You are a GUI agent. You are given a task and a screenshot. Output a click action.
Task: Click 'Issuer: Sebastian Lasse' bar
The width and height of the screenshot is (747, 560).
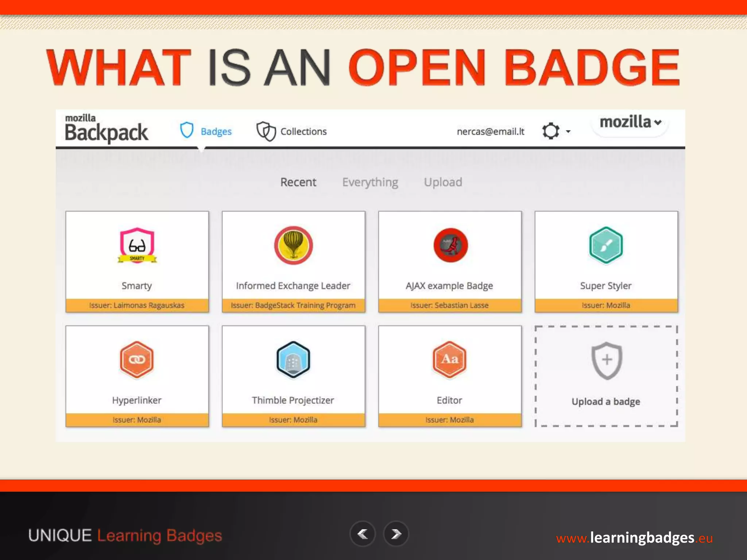[x=450, y=306]
